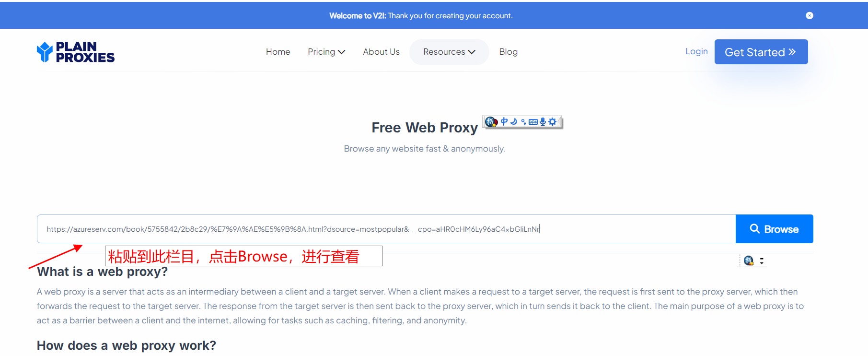Viewport: 868px width, 356px height.
Task: Click the Plain Proxies logo
Action: [76, 52]
